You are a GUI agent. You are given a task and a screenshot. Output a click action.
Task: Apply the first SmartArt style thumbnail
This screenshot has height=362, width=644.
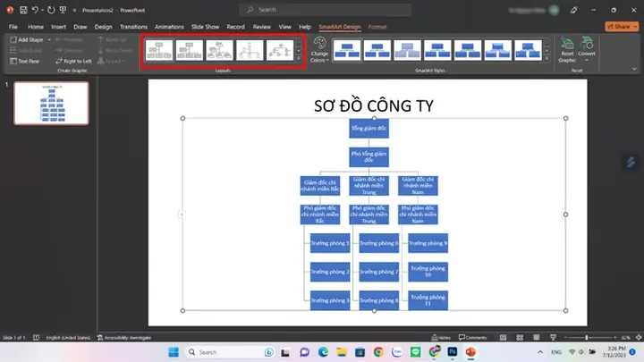coord(347,50)
